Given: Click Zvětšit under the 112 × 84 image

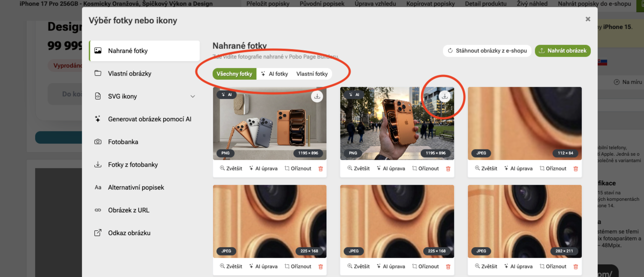Looking at the screenshot, I should point(486,168).
